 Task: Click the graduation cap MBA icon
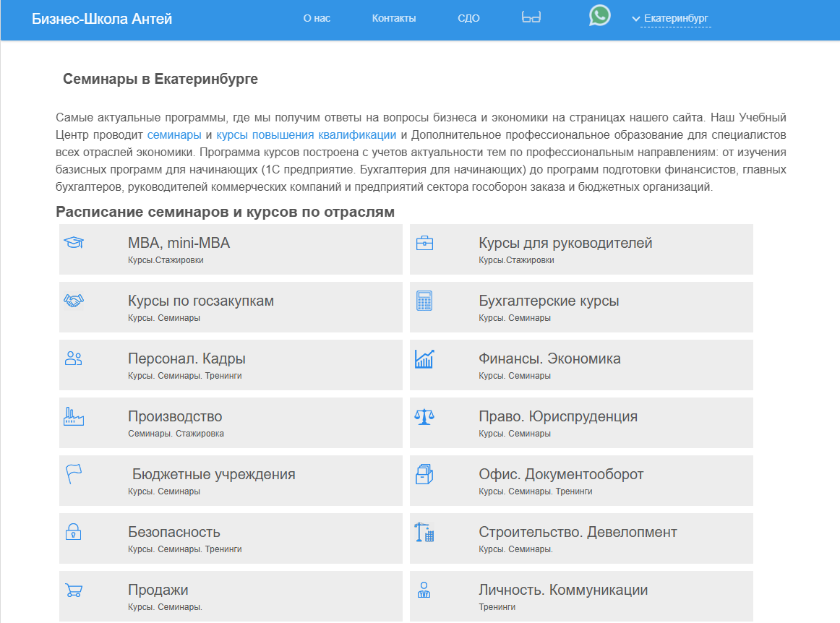(74, 243)
